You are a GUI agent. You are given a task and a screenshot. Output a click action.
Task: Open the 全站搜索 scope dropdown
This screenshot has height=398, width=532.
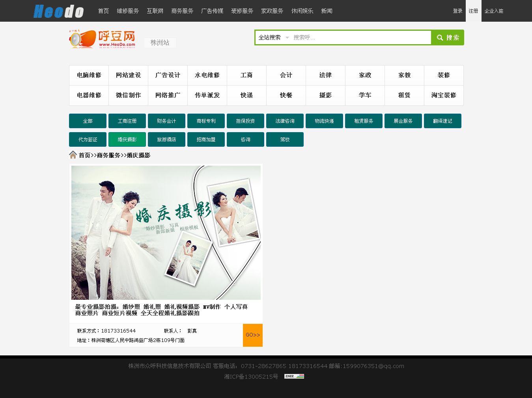274,37
